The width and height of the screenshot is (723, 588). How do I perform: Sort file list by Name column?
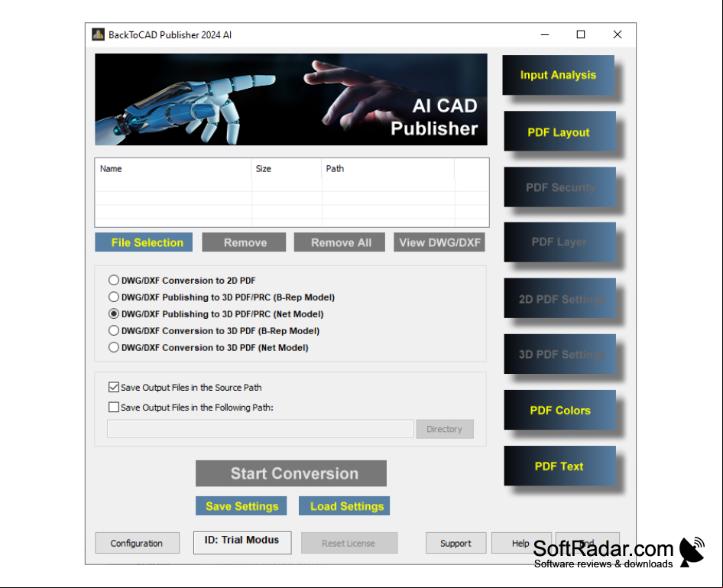173,169
